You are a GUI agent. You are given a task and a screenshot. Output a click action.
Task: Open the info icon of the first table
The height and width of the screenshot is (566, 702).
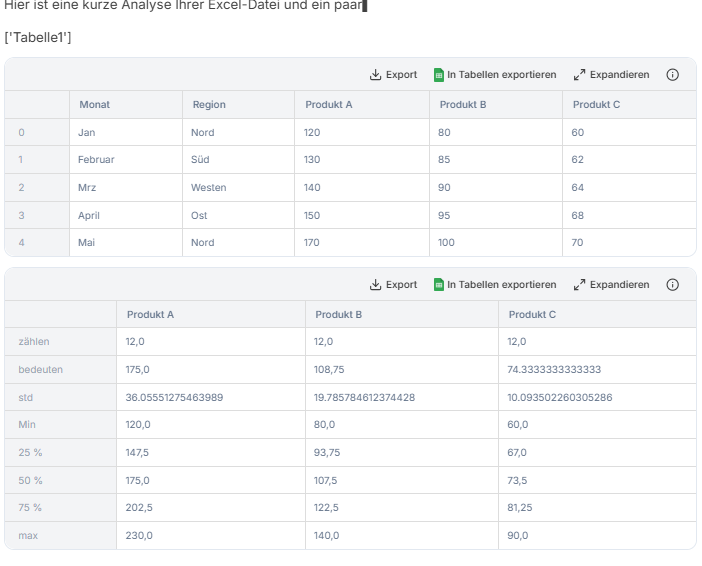[x=672, y=75]
